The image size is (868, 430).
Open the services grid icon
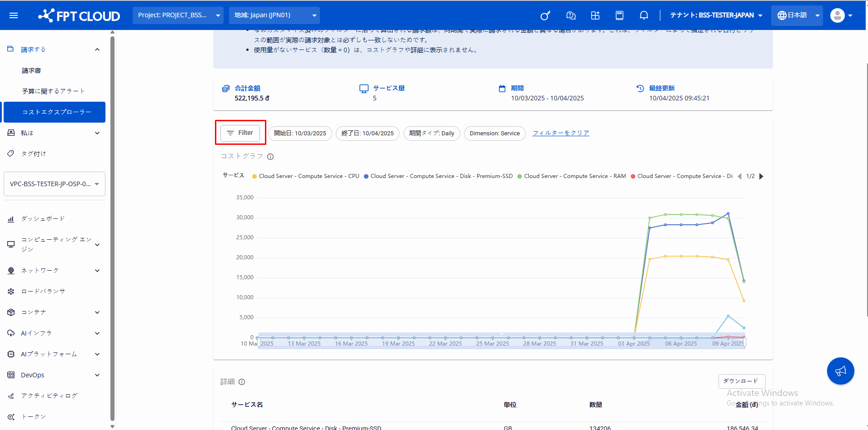click(x=595, y=15)
